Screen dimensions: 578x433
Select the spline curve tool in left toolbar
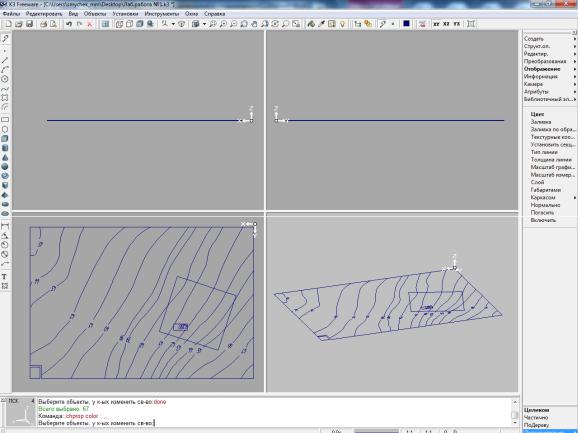click(x=5, y=89)
